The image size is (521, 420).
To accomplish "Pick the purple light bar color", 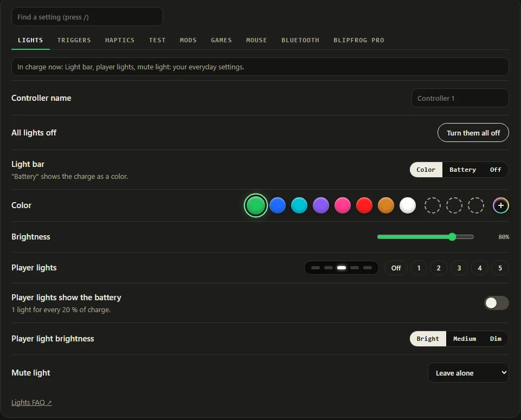I will [320, 205].
